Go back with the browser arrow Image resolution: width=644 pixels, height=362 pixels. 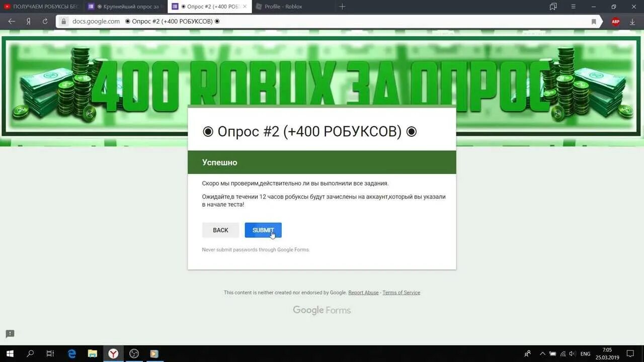12,21
